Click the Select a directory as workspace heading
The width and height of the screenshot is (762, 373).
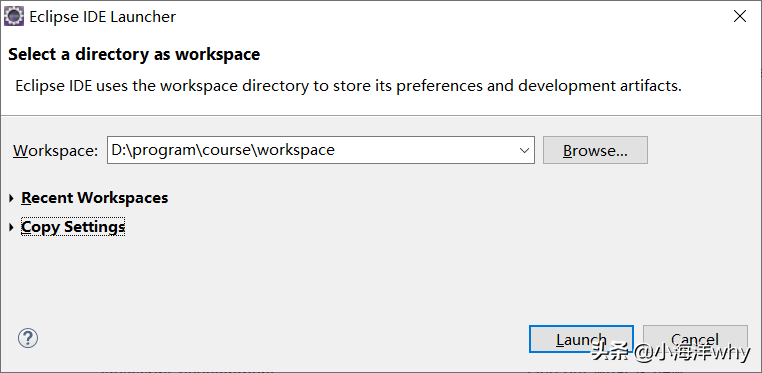point(134,54)
